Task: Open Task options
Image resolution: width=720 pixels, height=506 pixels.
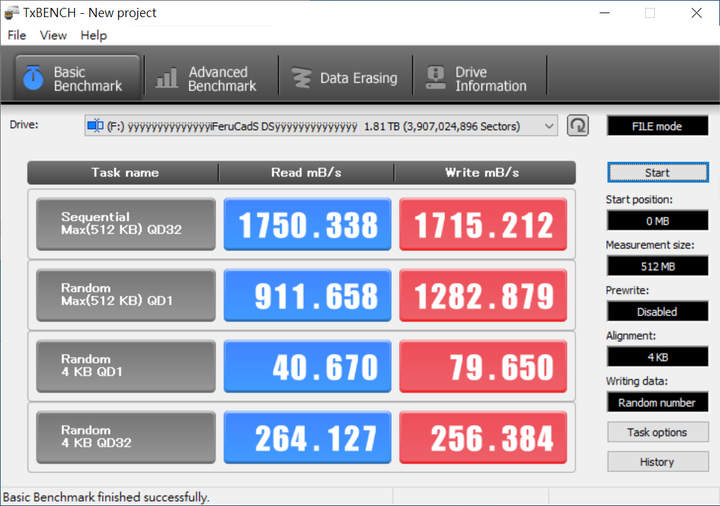Action: (658, 432)
